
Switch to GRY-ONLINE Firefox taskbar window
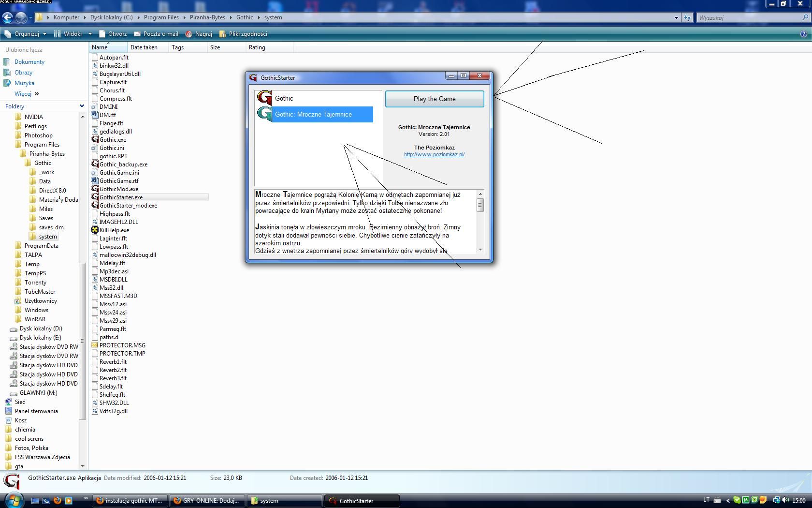point(208,501)
